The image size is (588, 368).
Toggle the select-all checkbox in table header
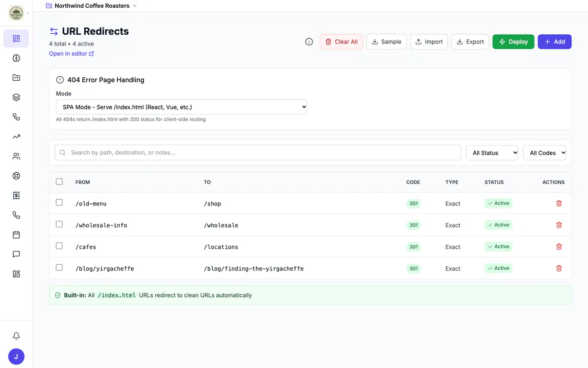point(59,182)
